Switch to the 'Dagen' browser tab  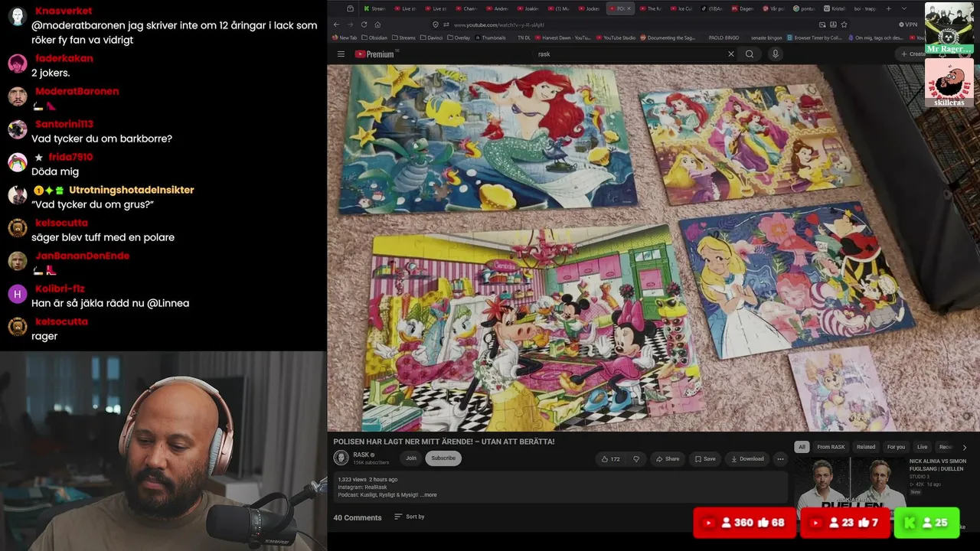pos(742,8)
